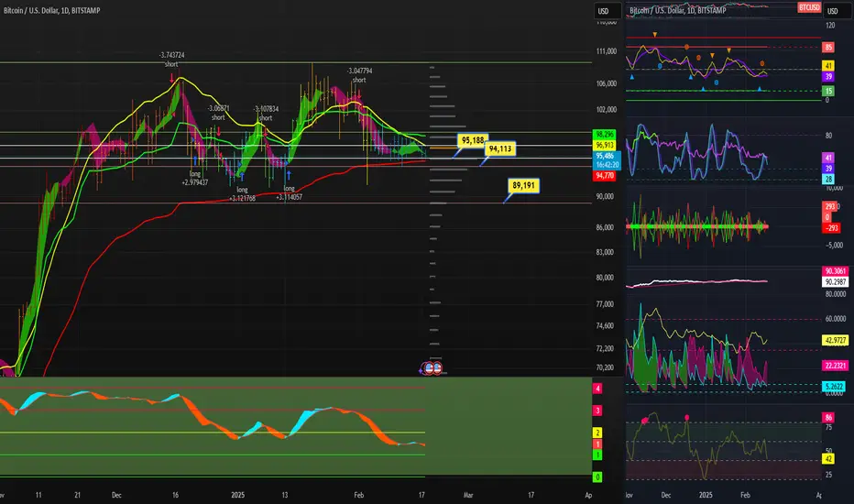Click the pink 86 value label
The height and width of the screenshot is (504, 854).
coord(827,418)
